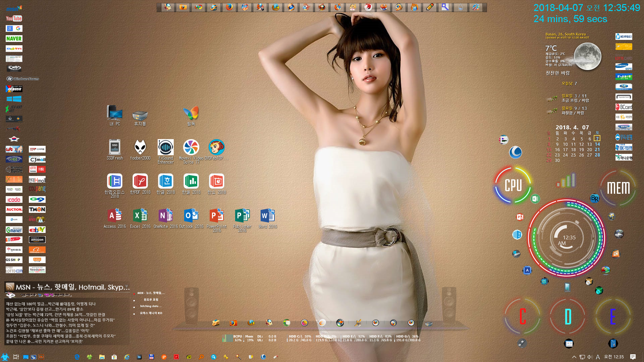644x362 pixels.
Task: Open the NAVER bookmark tile
Action: coord(14,39)
